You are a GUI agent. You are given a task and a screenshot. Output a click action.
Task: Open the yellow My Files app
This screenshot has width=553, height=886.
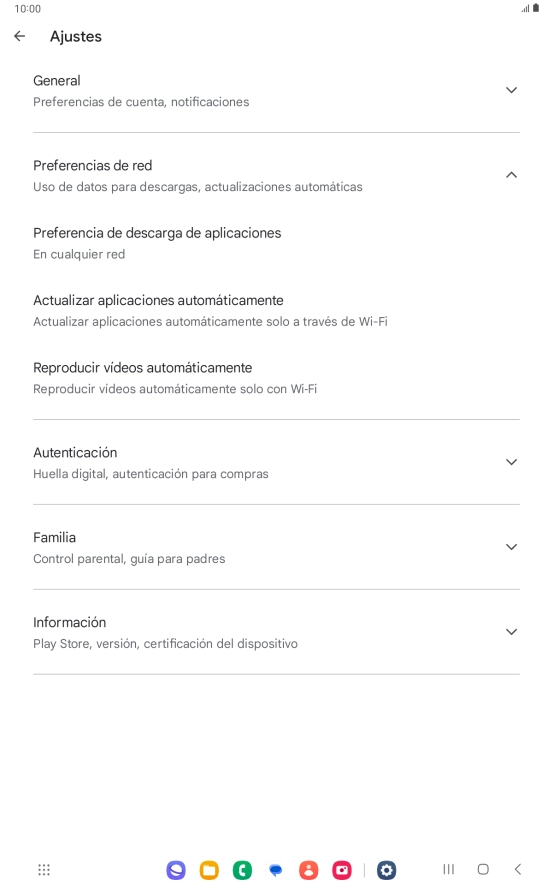coord(209,870)
